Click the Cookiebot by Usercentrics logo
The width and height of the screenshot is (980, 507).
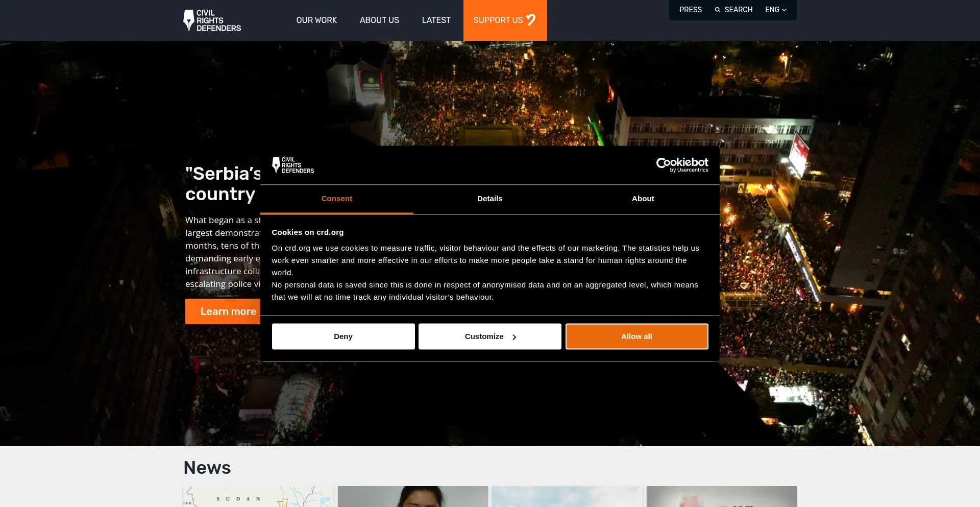point(682,165)
